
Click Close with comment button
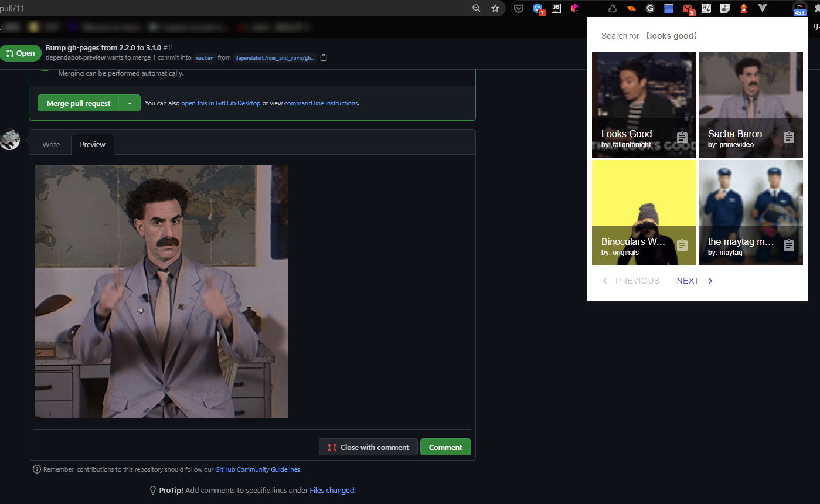pos(368,447)
